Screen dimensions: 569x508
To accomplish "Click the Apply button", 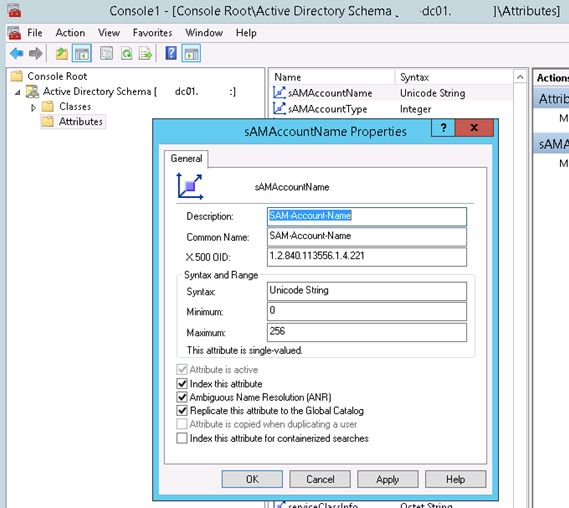I will [388, 479].
